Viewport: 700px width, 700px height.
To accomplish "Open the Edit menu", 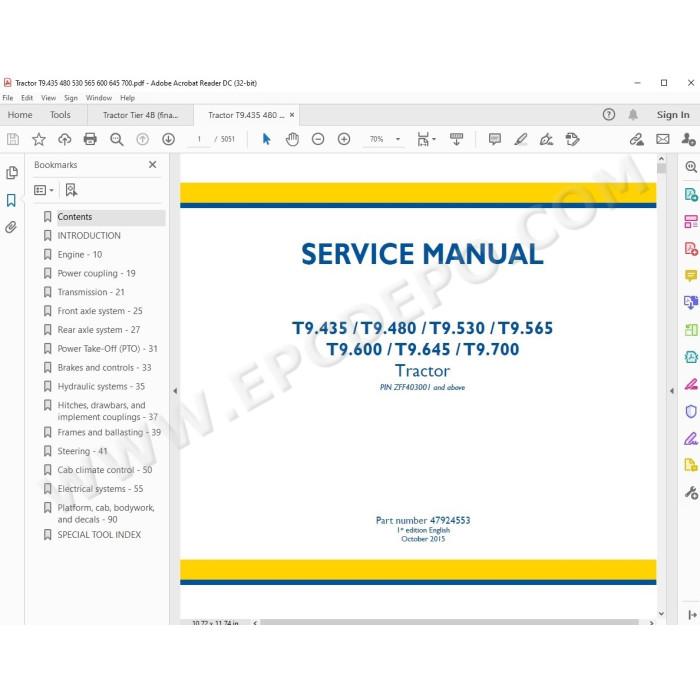I will click(x=27, y=98).
